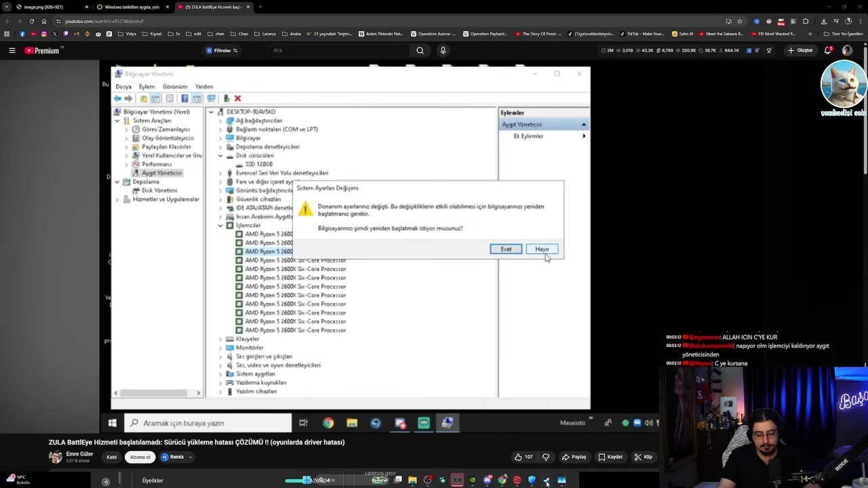Click Aramak için buraya yazın search box
This screenshot has height=488, width=868.
click(208, 423)
